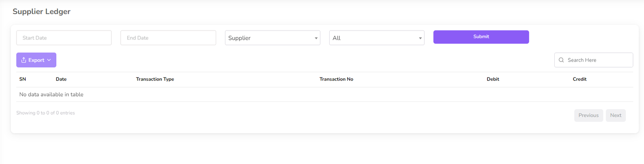Image resolution: width=644 pixels, height=164 pixels.
Task: Open the All filter dropdown
Action: [x=376, y=38]
